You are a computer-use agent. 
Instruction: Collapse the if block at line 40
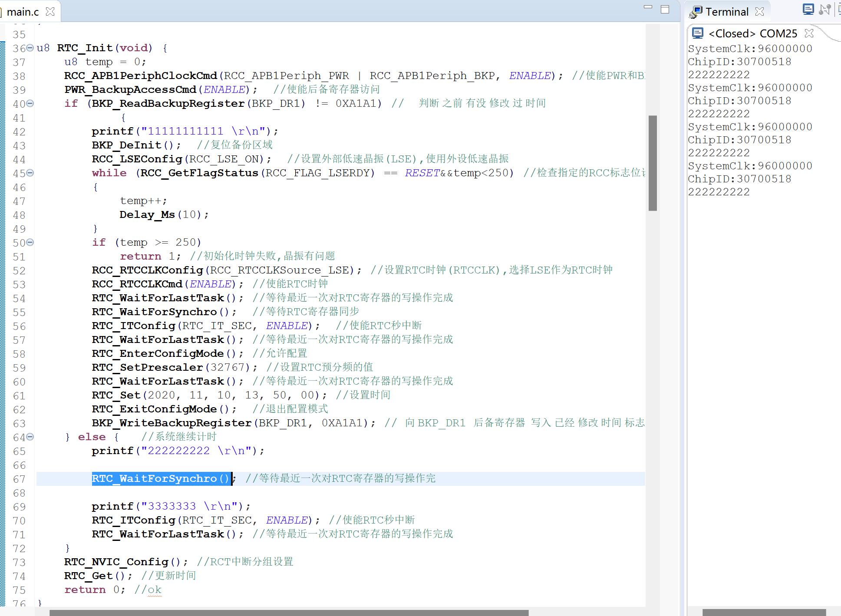(30, 103)
